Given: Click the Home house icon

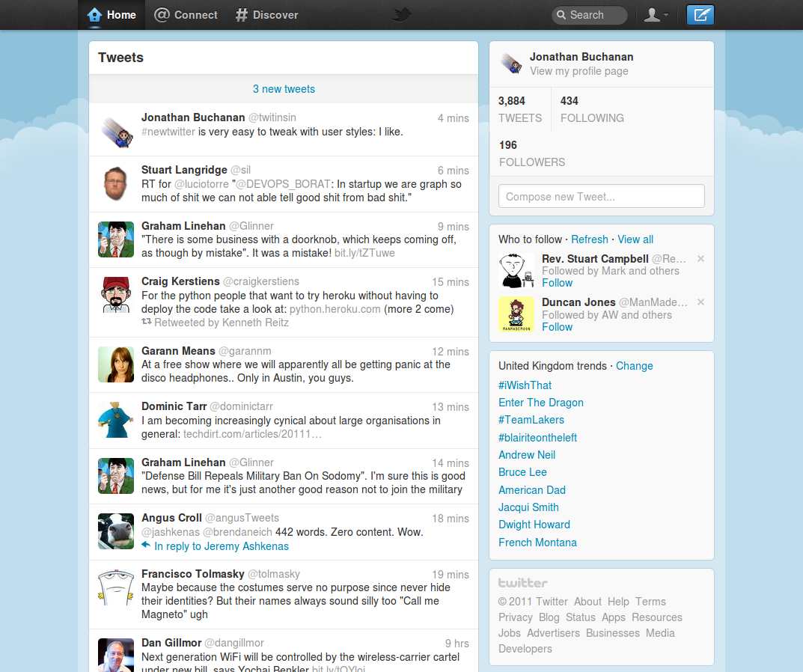Looking at the screenshot, I should click(x=94, y=15).
